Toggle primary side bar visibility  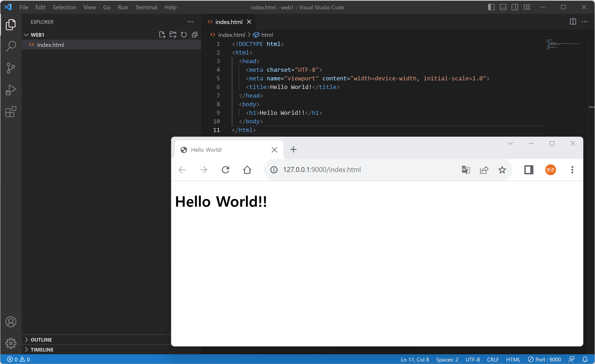(491, 7)
